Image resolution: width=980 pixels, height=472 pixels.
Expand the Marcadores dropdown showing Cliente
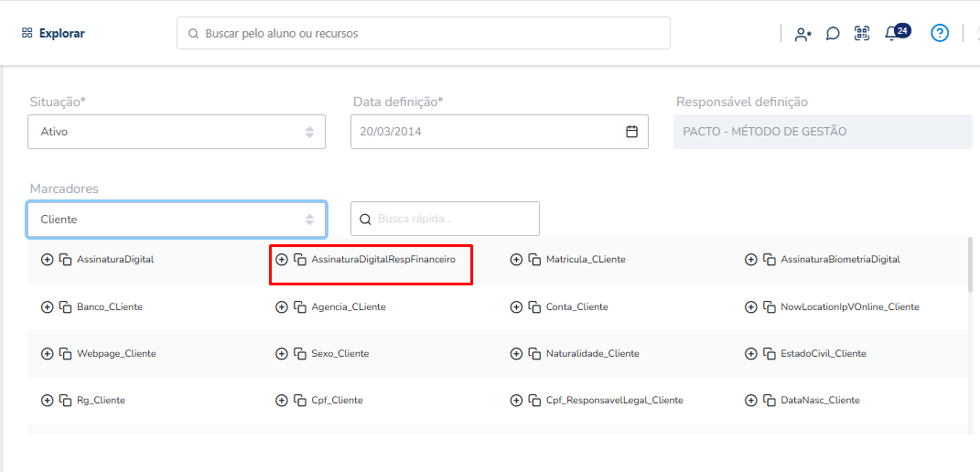click(177, 220)
